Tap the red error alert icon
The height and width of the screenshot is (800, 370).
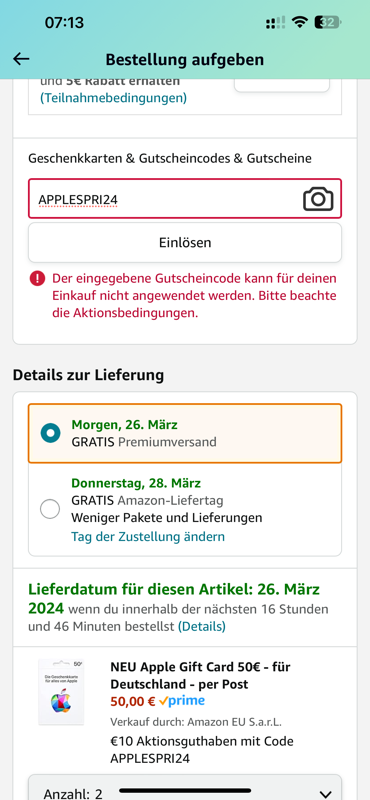(37, 279)
